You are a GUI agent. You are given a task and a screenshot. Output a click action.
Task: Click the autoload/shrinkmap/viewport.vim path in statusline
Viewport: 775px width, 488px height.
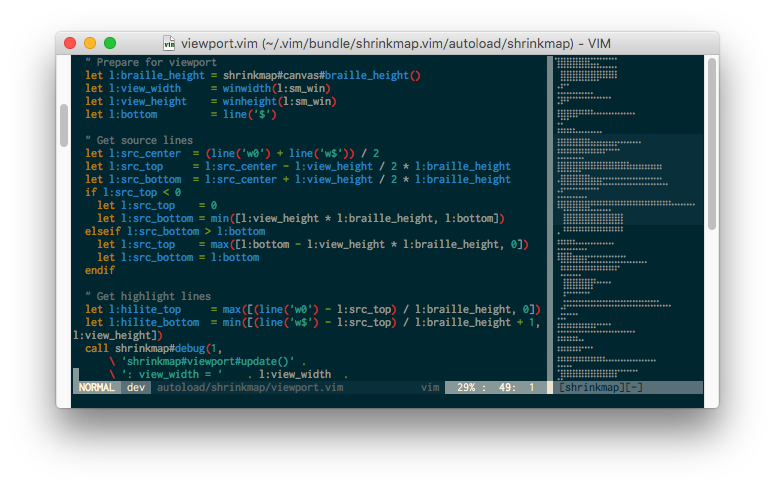click(x=250, y=387)
